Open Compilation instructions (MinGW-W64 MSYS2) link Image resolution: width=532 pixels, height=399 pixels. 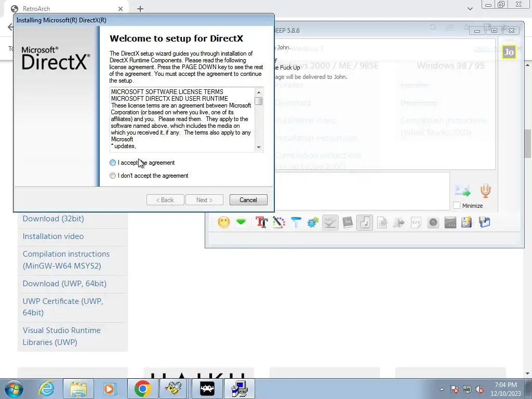[x=66, y=260]
